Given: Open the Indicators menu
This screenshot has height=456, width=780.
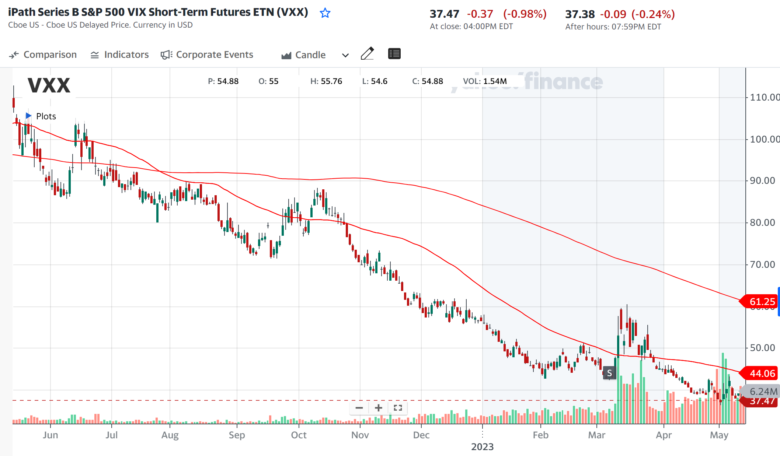Looking at the screenshot, I should tap(119, 55).
